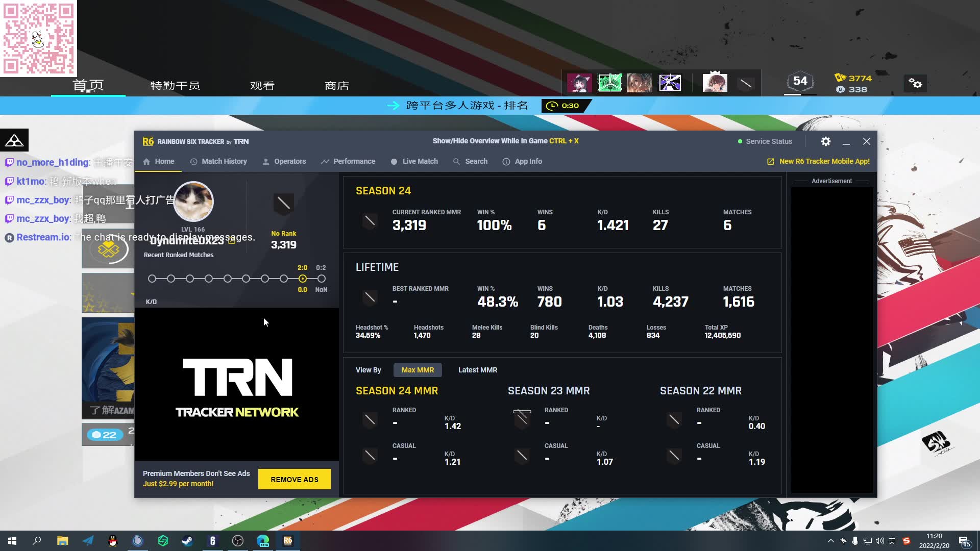The height and width of the screenshot is (551, 980).
Task: Open Steam from the taskbar
Action: coord(187,541)
